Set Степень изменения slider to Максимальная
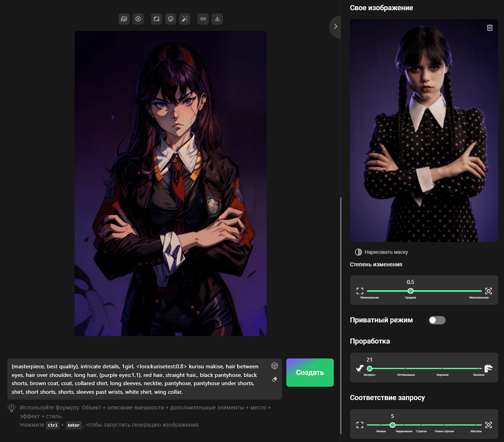The image size is (504, 442). pos(480,291)
